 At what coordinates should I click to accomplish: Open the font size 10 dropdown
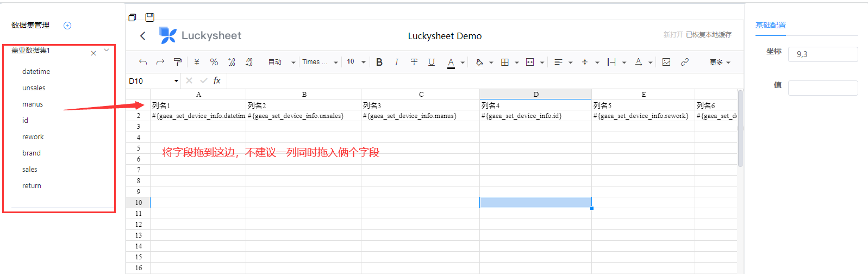click(356, 62)
